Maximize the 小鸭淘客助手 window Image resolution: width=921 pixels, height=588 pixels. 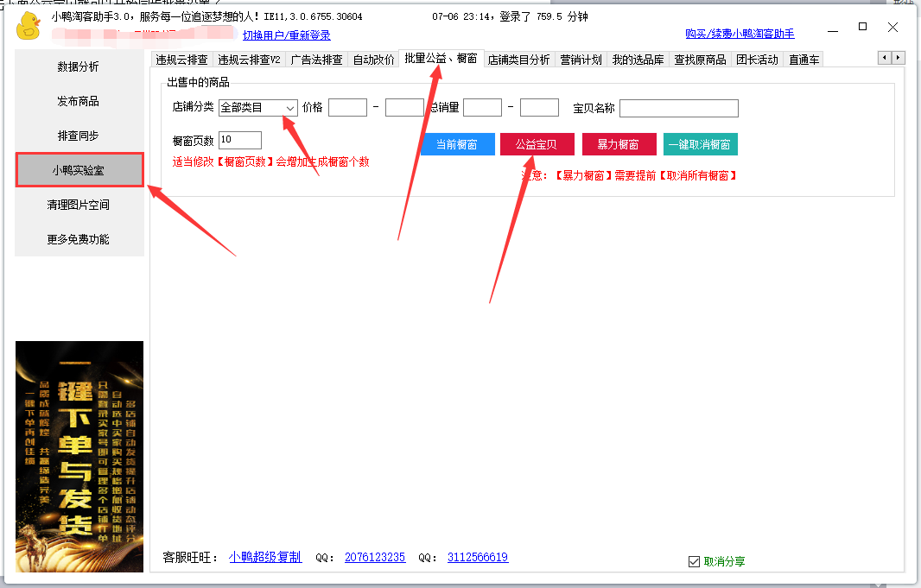pyautogui.click(x=862, y=27)
